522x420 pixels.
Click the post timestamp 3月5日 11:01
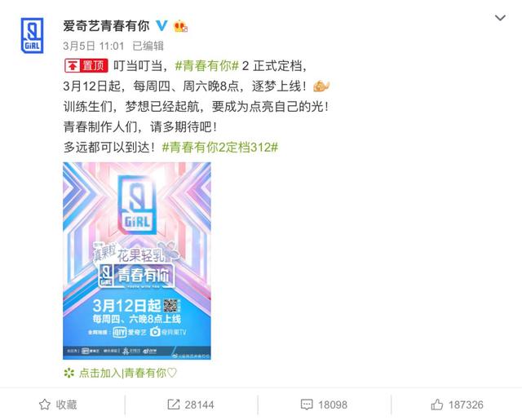(x=94, y=46)
